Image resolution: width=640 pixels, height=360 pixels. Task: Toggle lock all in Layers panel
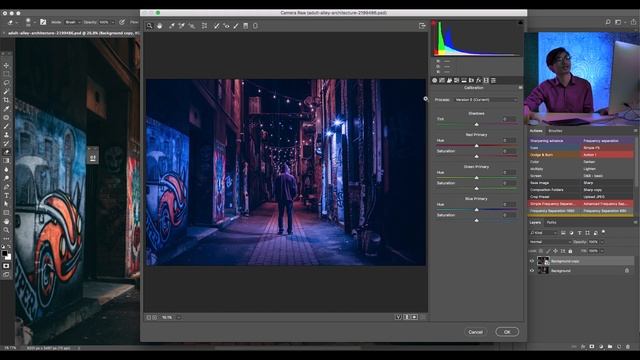click(x=570, y=251)
